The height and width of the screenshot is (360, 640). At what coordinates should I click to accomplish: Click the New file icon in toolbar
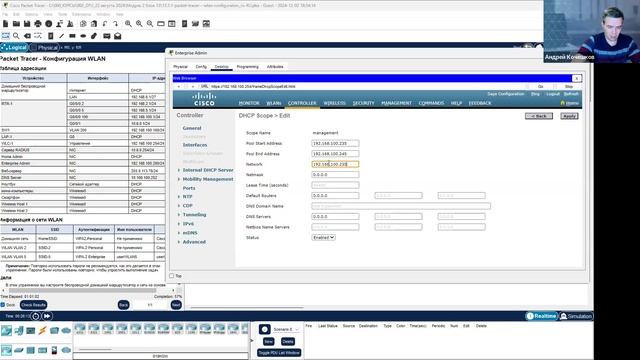(5, 24)
